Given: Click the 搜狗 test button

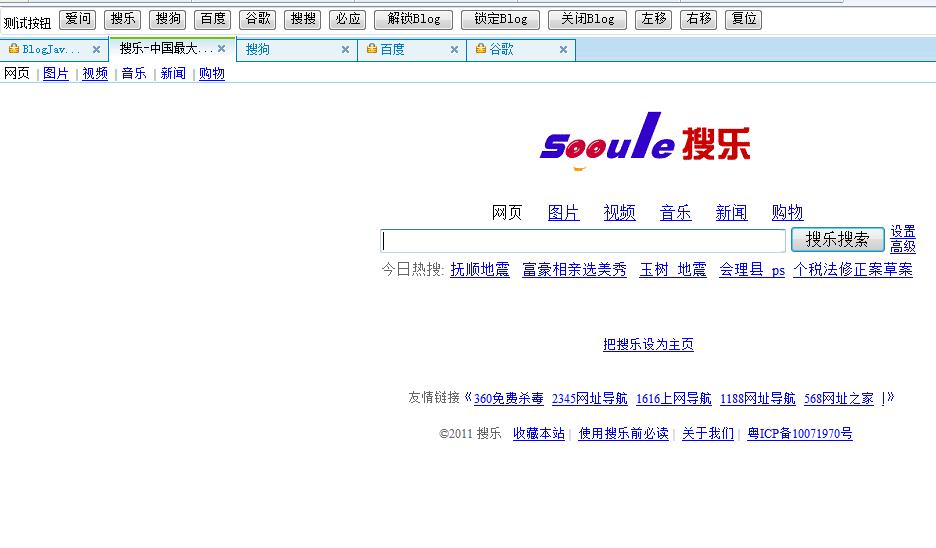Looking at the screenshot, I should pyautogui.click(x=168, y=19).
